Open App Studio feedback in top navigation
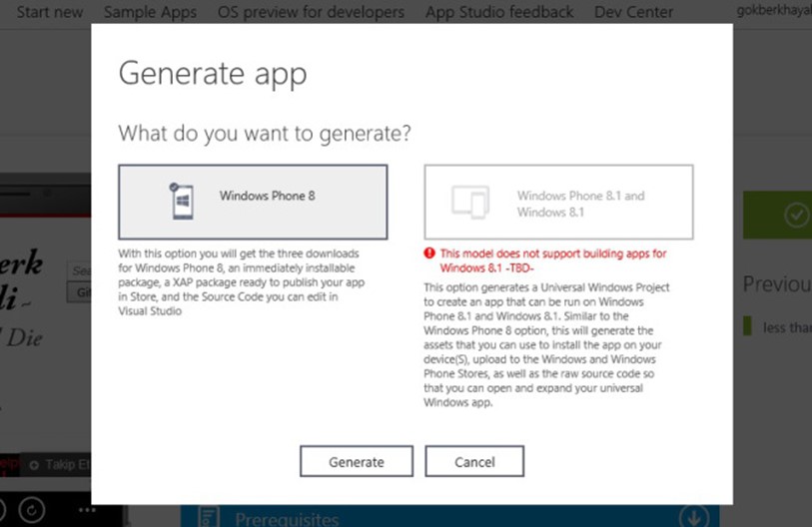 pyautogui.click(x=499, y=12)
